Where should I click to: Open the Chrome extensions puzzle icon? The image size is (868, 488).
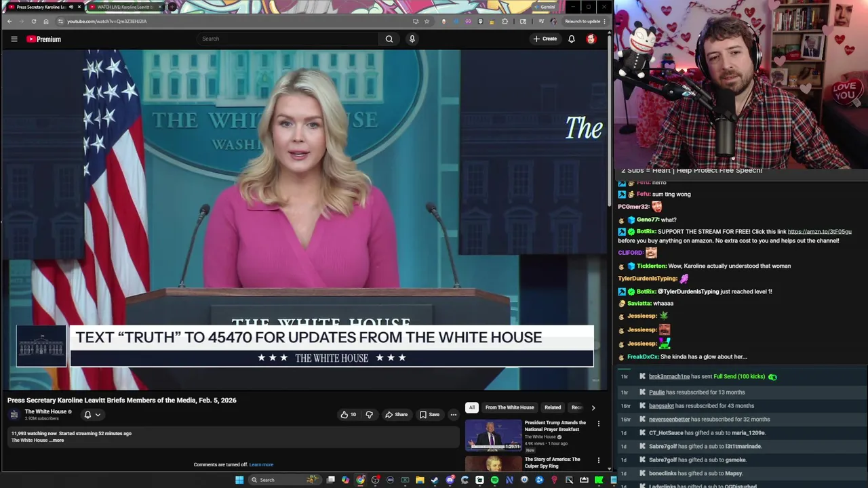[505, 21]
